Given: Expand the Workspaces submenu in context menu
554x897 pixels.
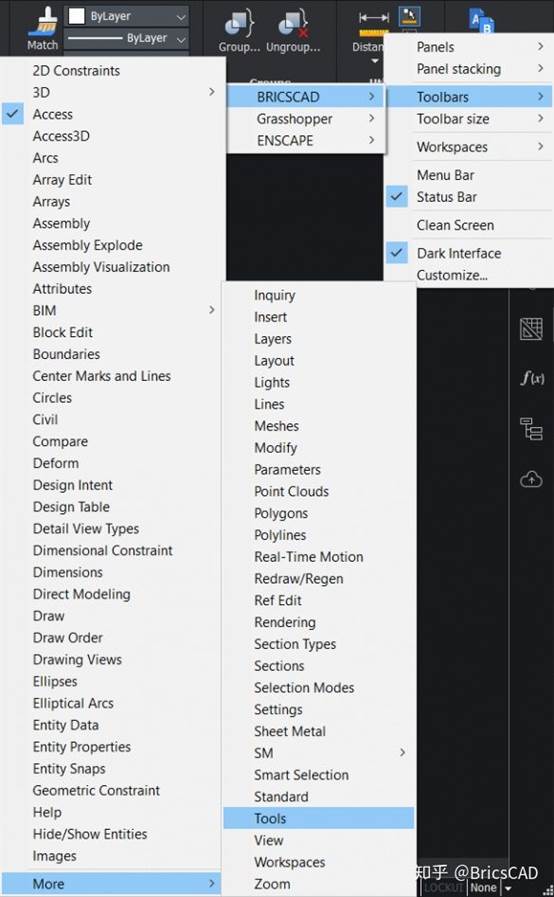Looking at the screenshot, I should 468,147.
